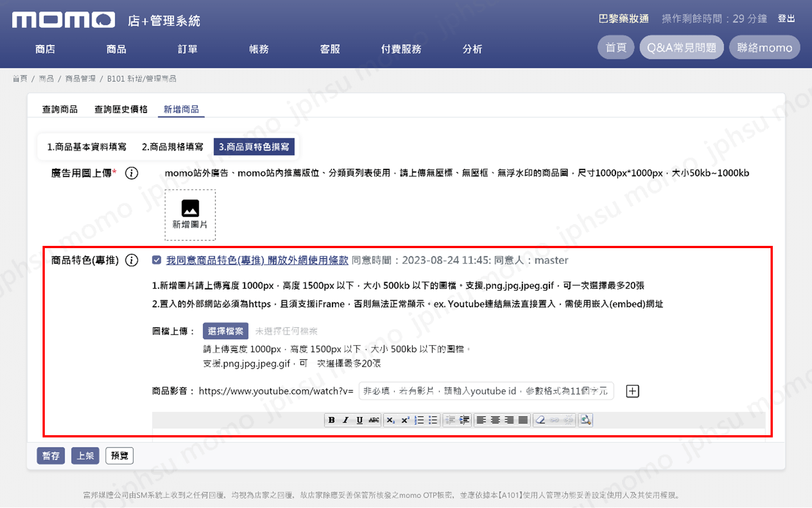This screenshot has width=812, height=508.
Task: Insert a numbered list
Action: coord(419,420)
